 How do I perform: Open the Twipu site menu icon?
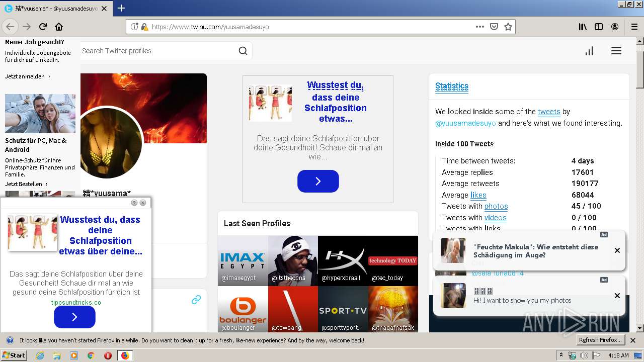[616, 51]
